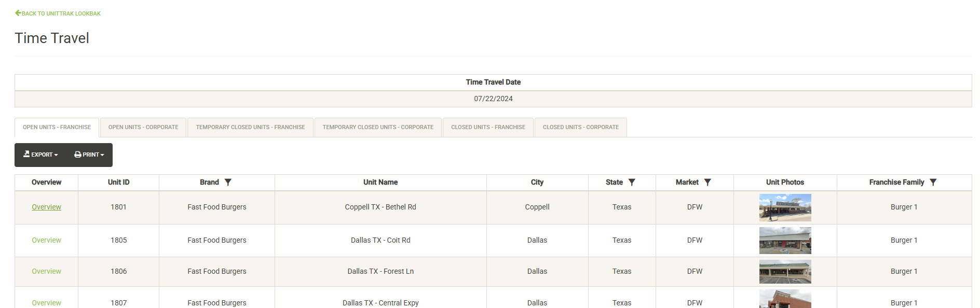Image resolution: width=980 pixels, height=308 pixels.
Task: Select Temporary Closed Units - Franchise tab
Action: [250, 128]
